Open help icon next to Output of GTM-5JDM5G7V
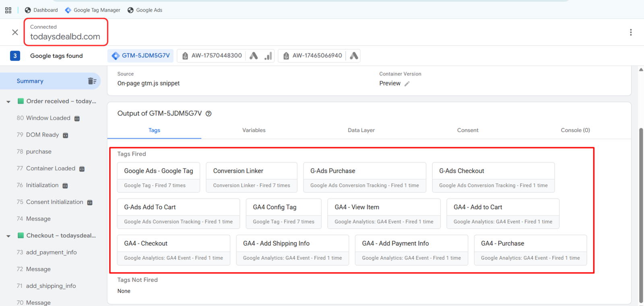Screen dimensions: 644x306 click(x=208, y=114)
